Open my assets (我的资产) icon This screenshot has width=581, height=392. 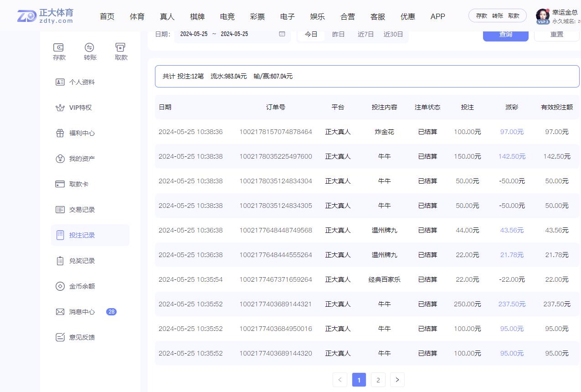tap(60, 159)
